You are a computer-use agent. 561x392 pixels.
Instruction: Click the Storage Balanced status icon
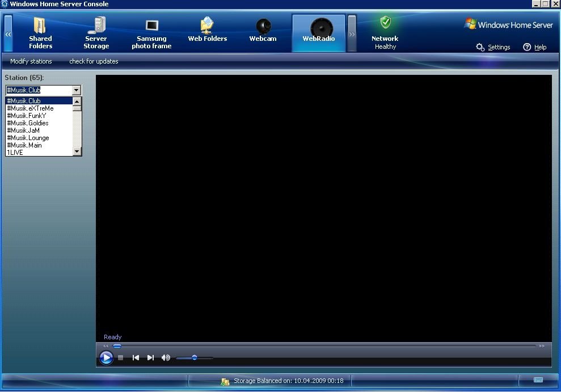click(x=225, y=381)
